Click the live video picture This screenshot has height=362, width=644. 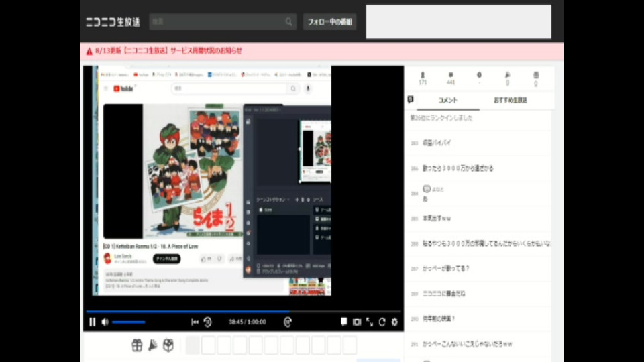(243, 180)
